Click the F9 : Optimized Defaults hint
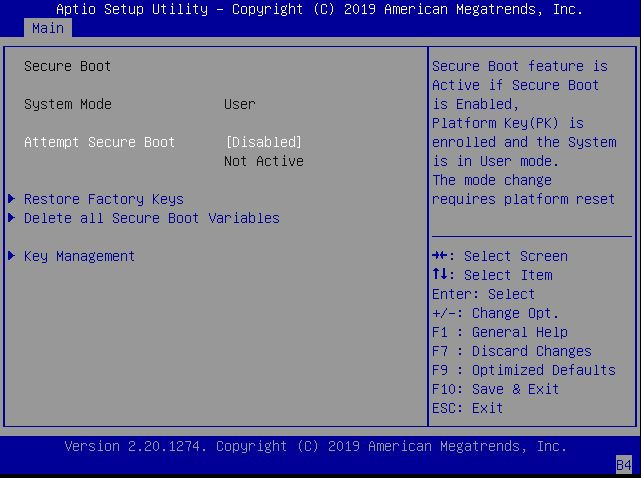 524,370
